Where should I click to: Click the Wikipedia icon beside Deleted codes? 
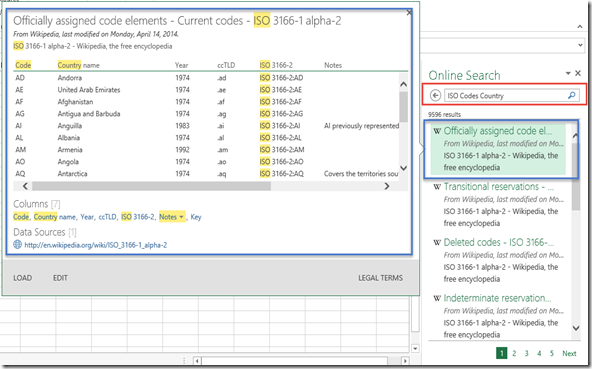pos(437,242)
